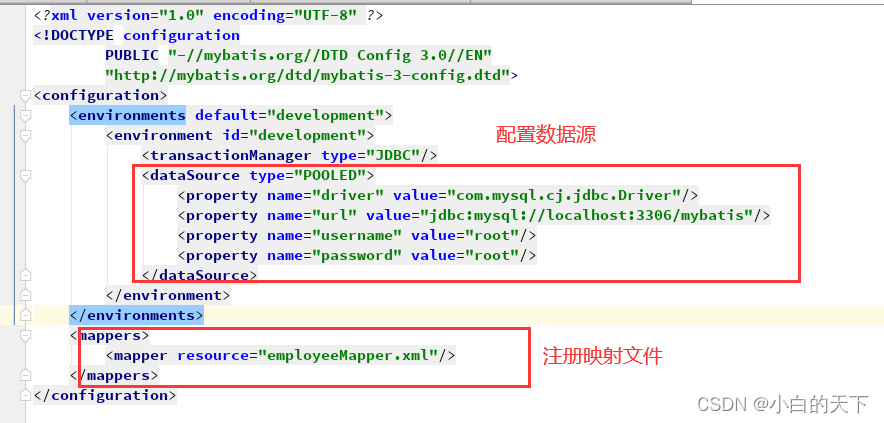Click the mybatis-3-config.dtd URL string
Viewport: 884px width, 423px height.
click(x=308, y=75)
